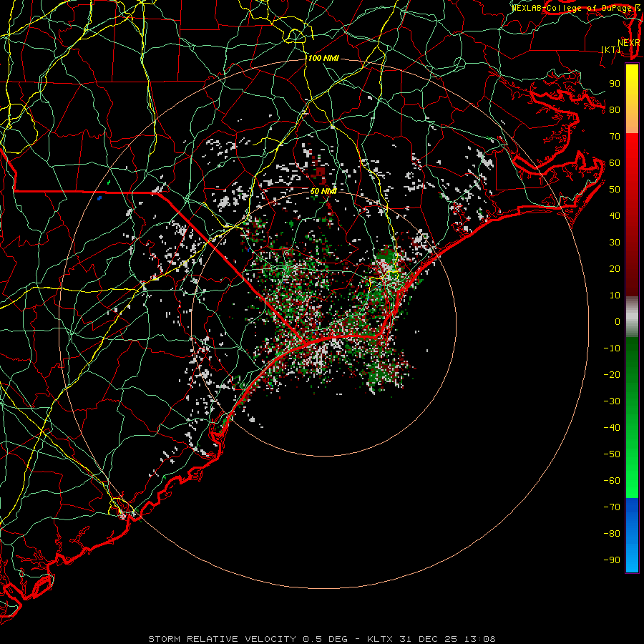644x644 pixels.
Task: Click the -40 label on velocity scale
Action: [612, 428]
